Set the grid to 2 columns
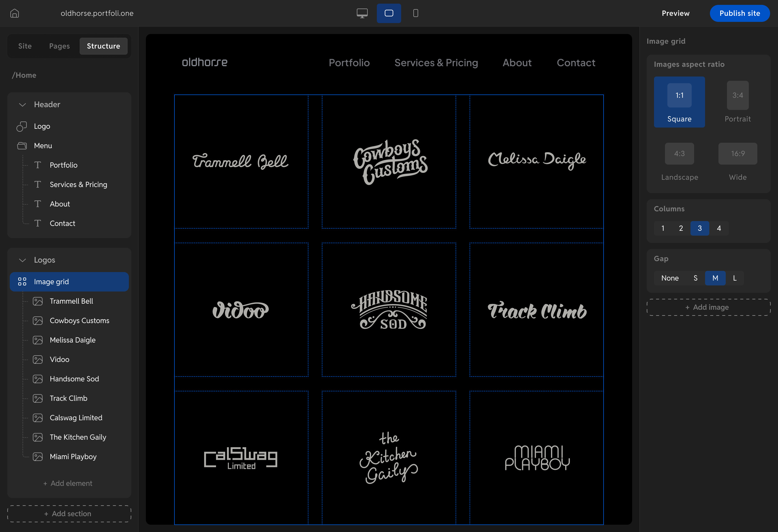Image resolution: width=778 pixels, height=532 pixels. 681,228
